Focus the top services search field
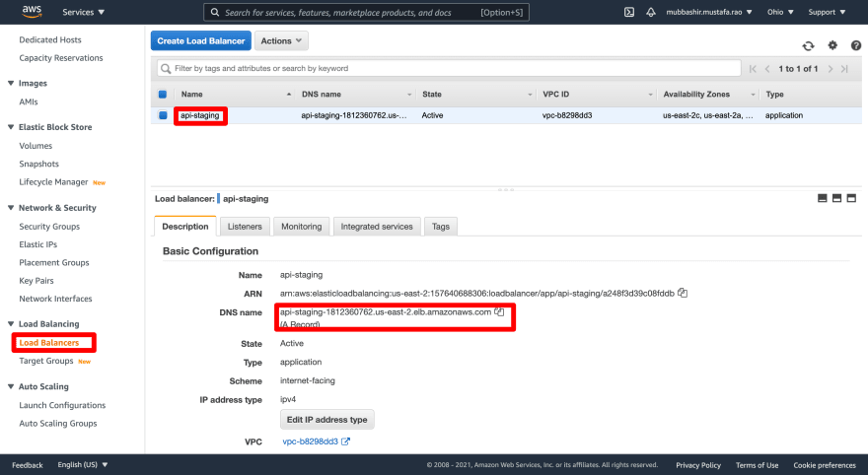 (366, 12)
